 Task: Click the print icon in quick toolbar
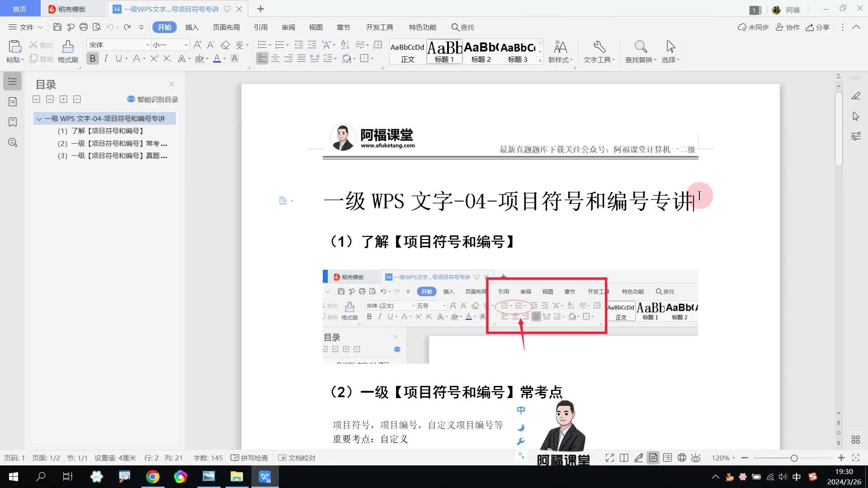point(83,27)
